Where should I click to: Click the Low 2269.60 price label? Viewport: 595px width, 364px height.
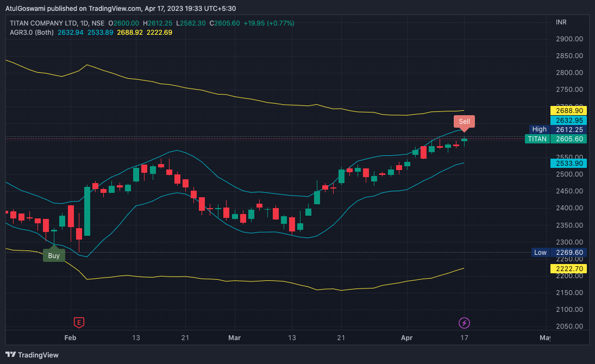point(559,253)
